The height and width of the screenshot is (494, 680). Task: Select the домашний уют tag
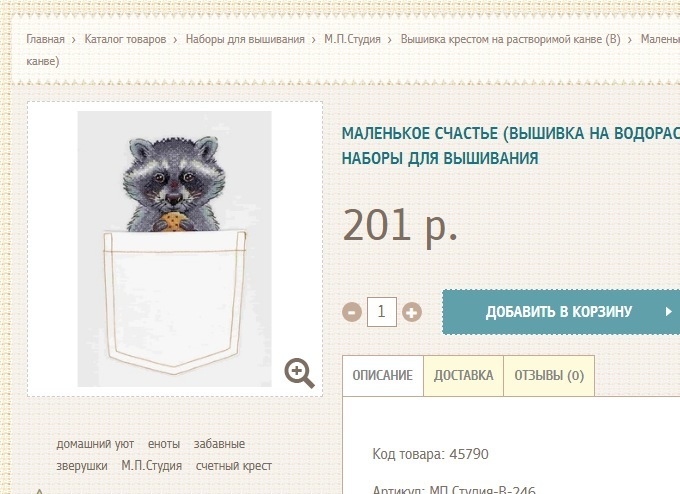tap(95, 444)
